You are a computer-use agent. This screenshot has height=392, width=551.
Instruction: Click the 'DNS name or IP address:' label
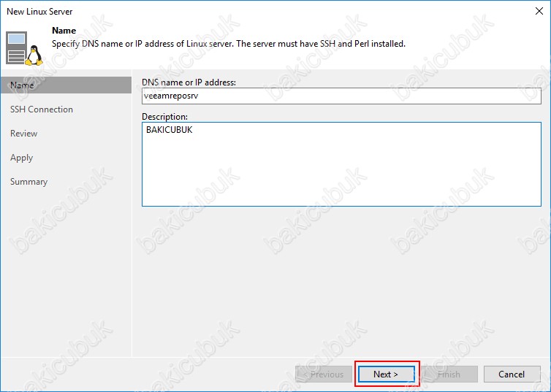pyautogui.click(x=189, y=82)
